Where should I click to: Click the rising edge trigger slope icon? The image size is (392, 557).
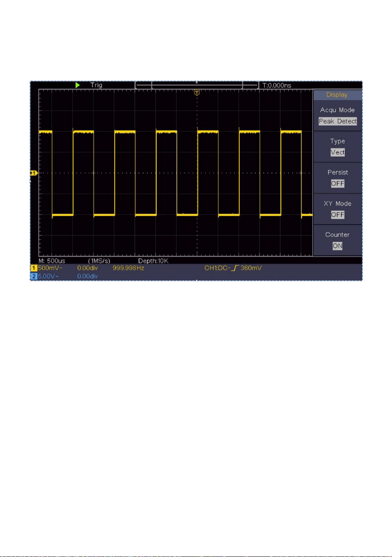[x=235, y=268]
